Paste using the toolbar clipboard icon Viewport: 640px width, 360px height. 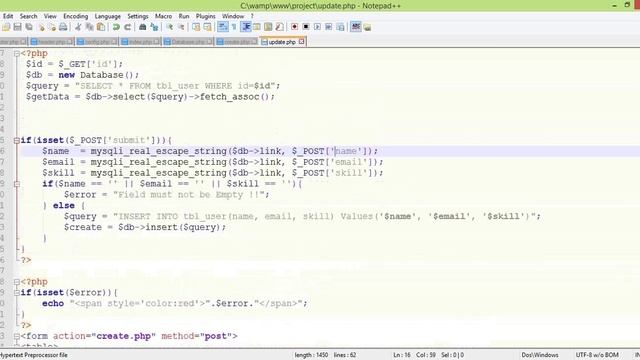(x=101, y=27)
